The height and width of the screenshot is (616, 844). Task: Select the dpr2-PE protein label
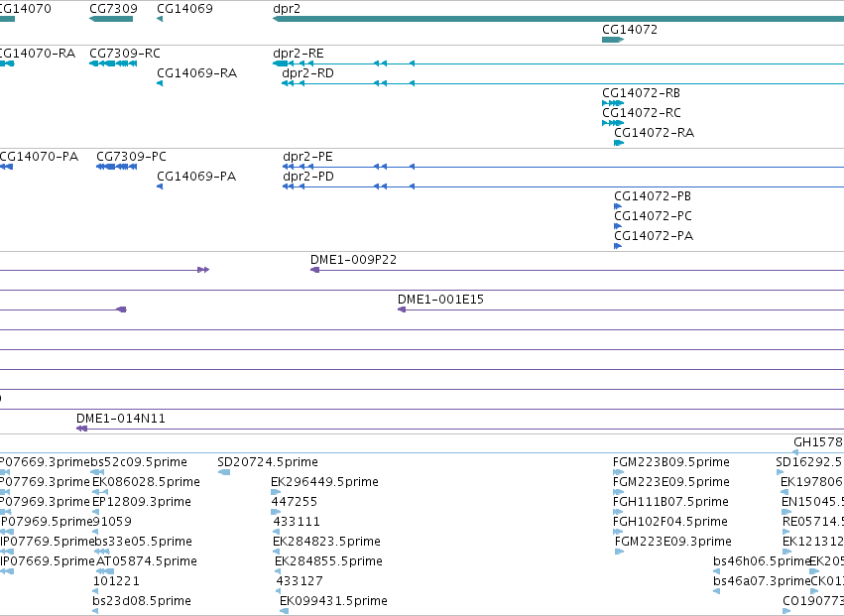click(307, 157)
